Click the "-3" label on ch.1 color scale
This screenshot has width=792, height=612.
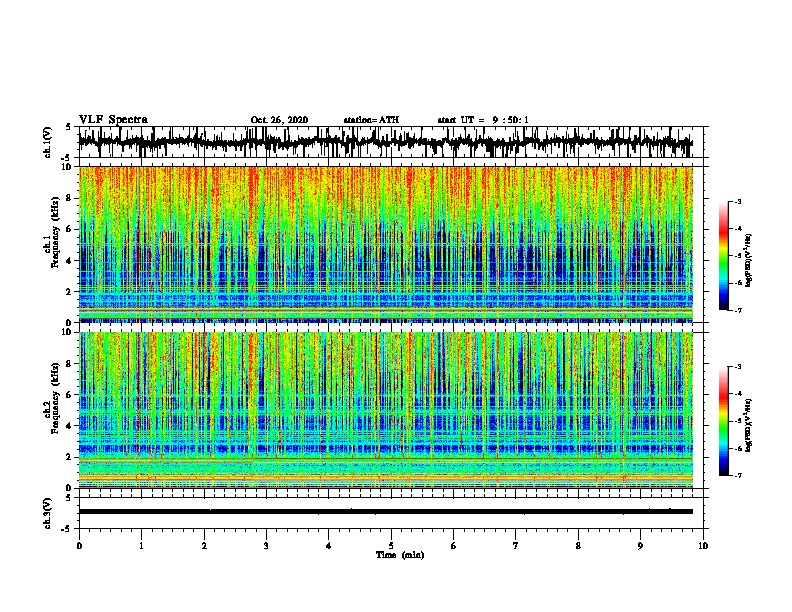[738, 201]
